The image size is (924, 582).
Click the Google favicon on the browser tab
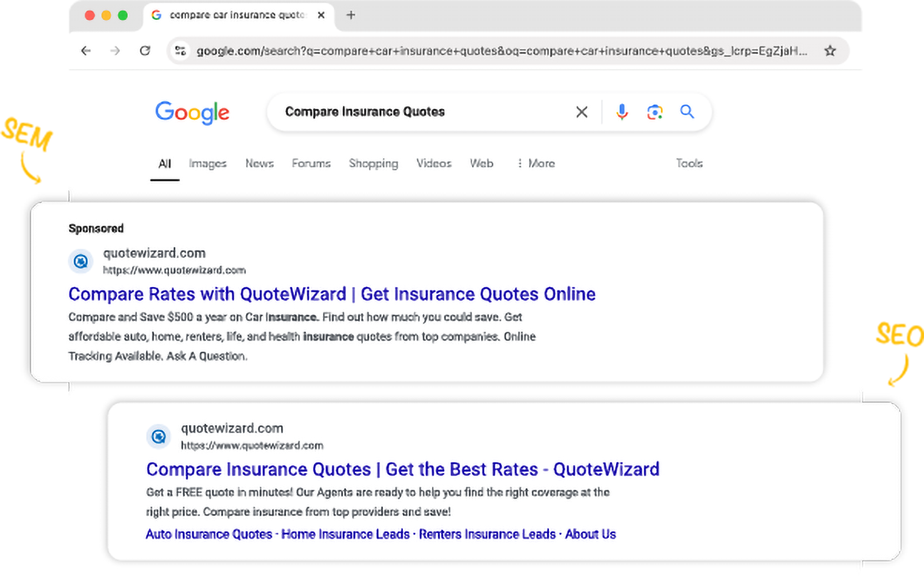tap(156, 15)
